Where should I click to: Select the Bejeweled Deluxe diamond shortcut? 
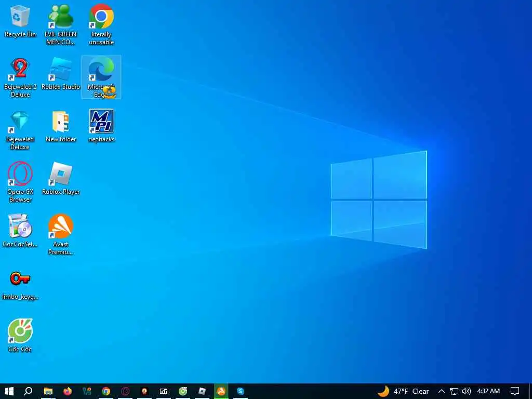pos(20,130)
